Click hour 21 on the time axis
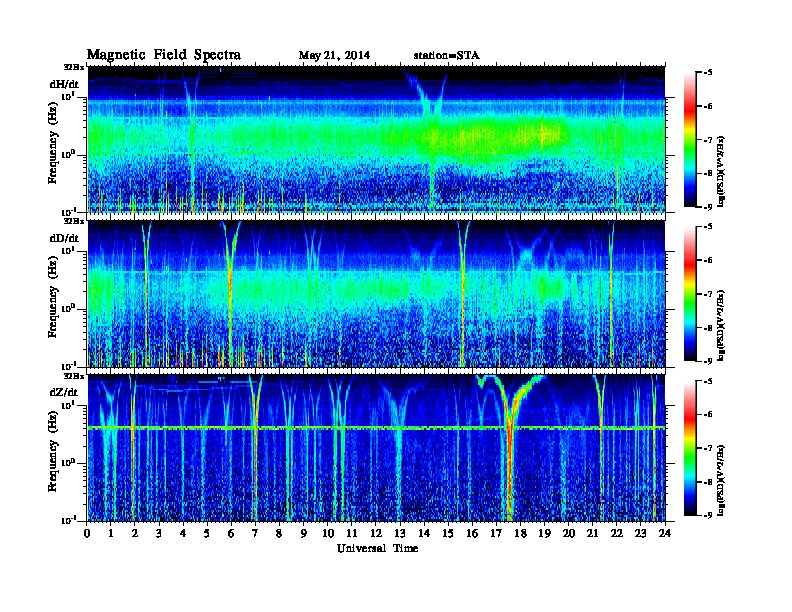792x612 pixels. pos(593,533)
